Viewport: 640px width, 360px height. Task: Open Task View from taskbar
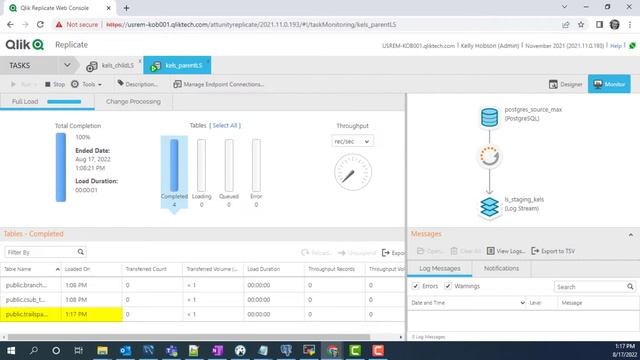[79, 351]
